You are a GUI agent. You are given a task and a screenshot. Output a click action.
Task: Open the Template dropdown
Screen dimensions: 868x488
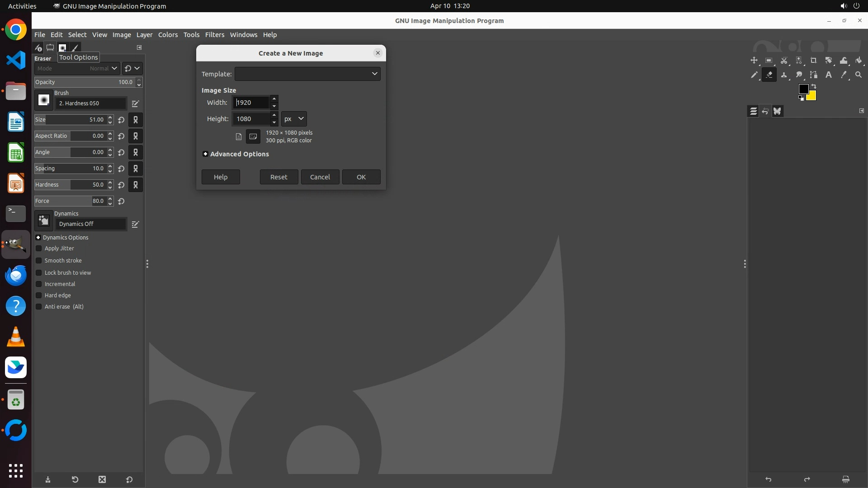click(x=307, y=74)
